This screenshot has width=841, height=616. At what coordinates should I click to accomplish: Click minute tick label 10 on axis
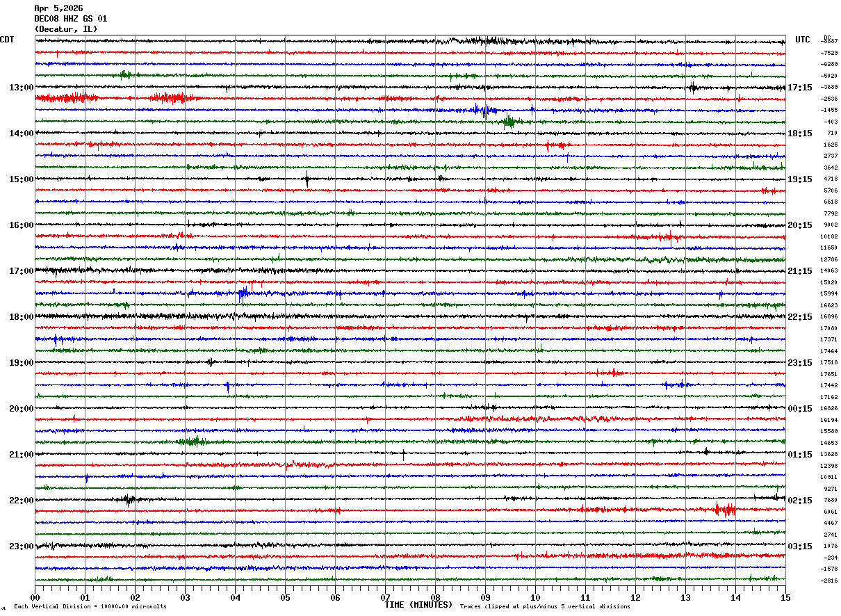[x=535, y=597]
